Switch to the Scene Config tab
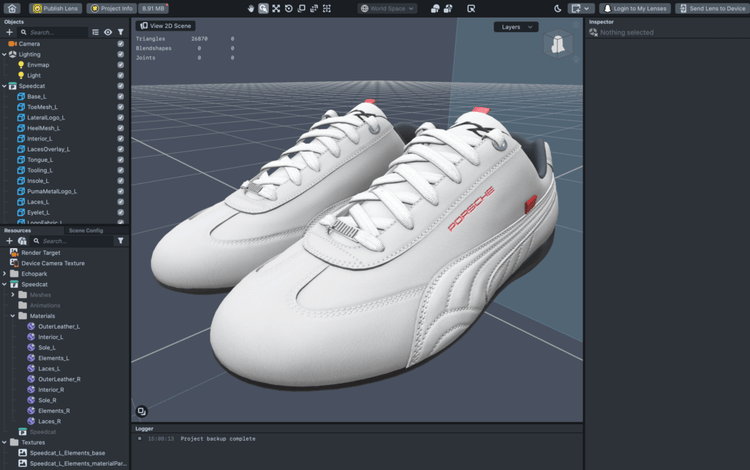Viewport: 750px width, 470px height. [85, 230]
